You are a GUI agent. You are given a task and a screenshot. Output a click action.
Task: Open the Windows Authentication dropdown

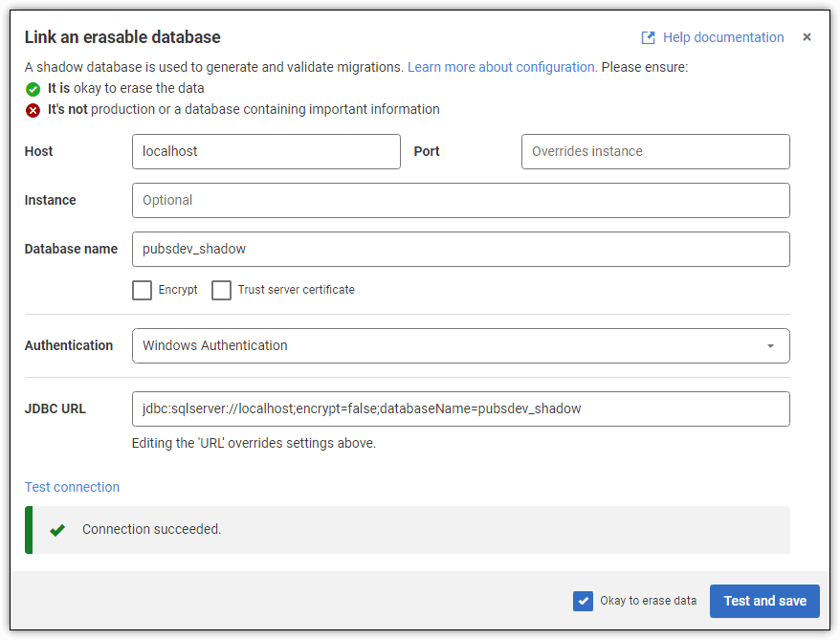pos(459,345)
